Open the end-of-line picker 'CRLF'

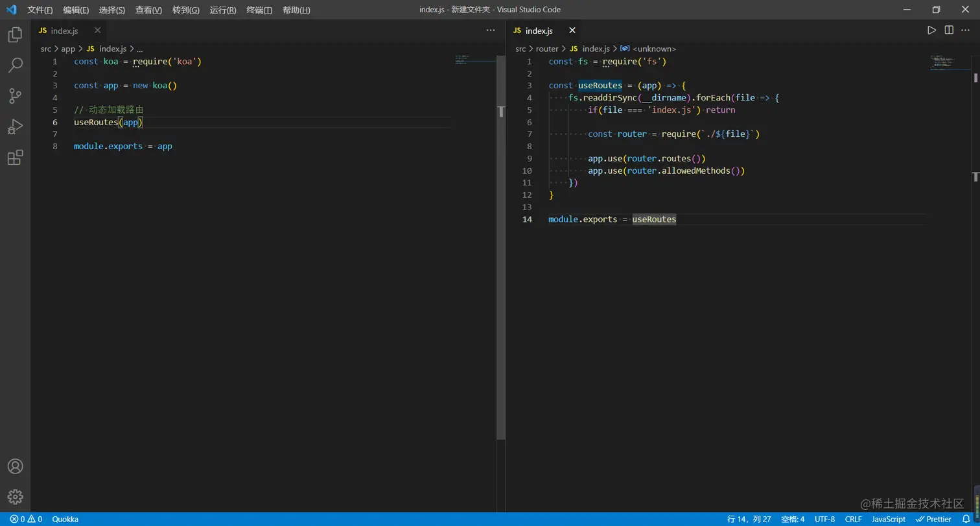853,519
